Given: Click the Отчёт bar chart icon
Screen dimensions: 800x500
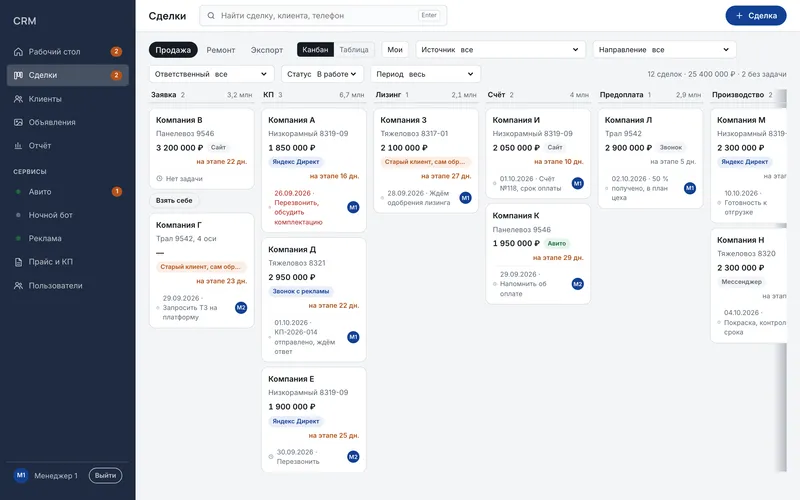Looking at the screenshot, I should click(18, 145).
